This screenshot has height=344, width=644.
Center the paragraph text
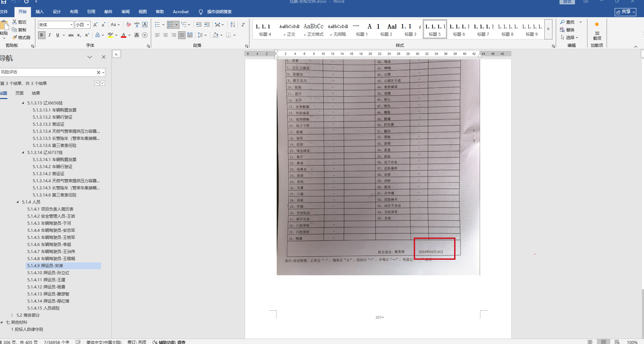click(165, 35)
